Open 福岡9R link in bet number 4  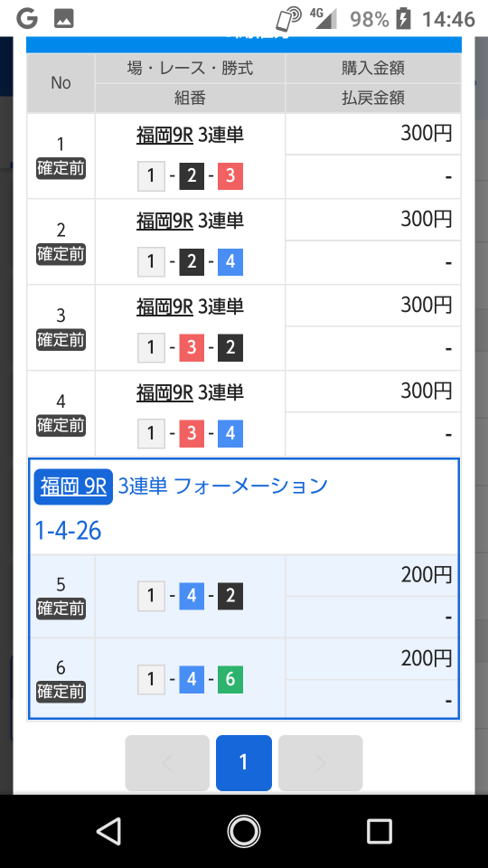coord(164,393)
